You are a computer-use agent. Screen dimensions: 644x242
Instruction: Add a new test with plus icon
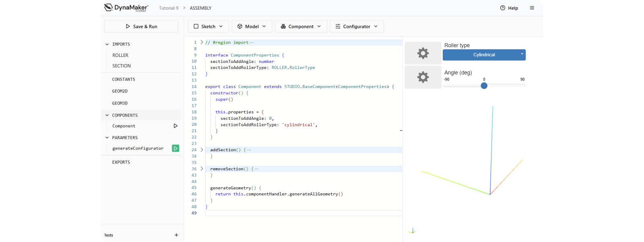click(x=176, y=235)
